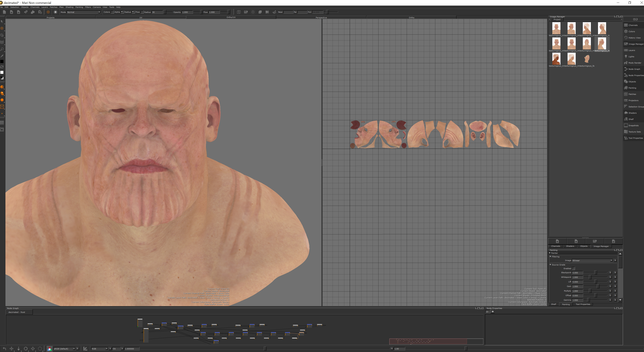Open the History View palette icon
Viewport: 644px width, 352px height.
pos(626,38)
